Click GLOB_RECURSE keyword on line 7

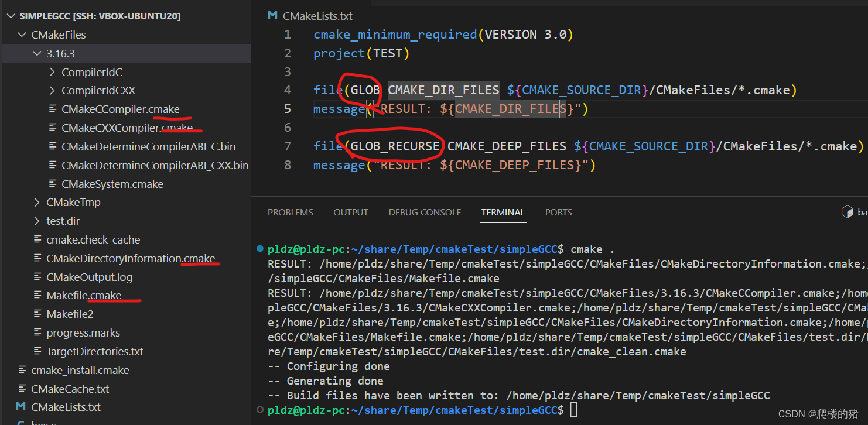395,146
